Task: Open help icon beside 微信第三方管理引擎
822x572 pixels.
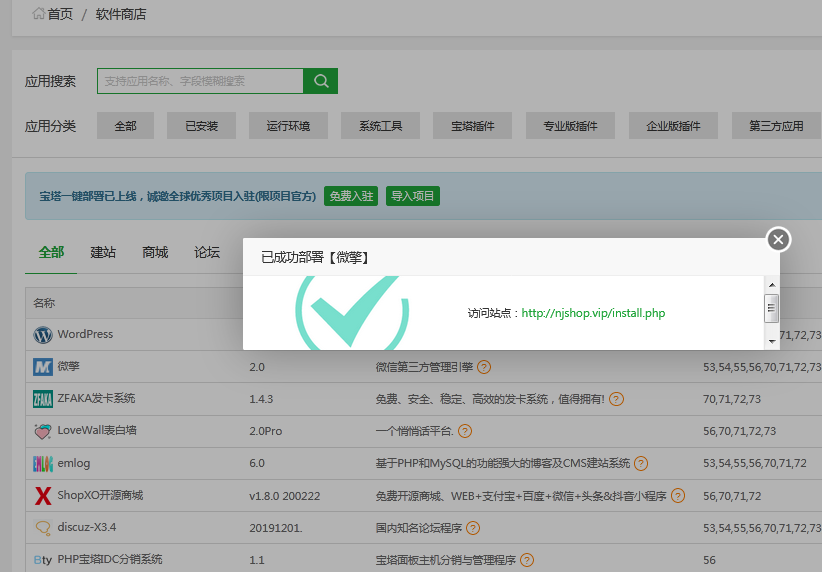Action: tap(484, 367)
